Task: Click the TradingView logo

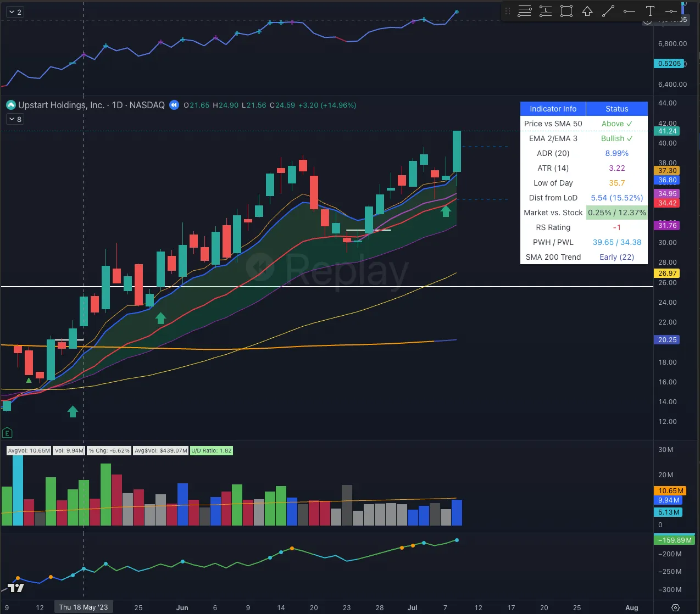Action: 16,588
